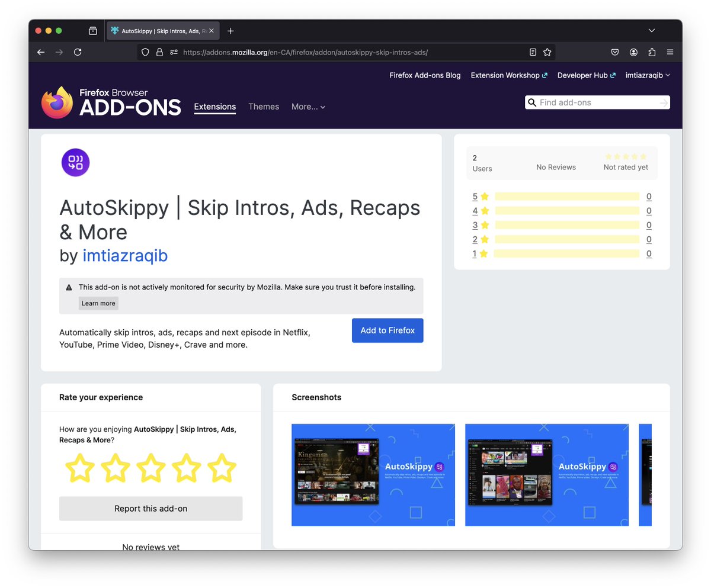Select the Themes navigation tab

pyautogui.click(x=264, y=107)
